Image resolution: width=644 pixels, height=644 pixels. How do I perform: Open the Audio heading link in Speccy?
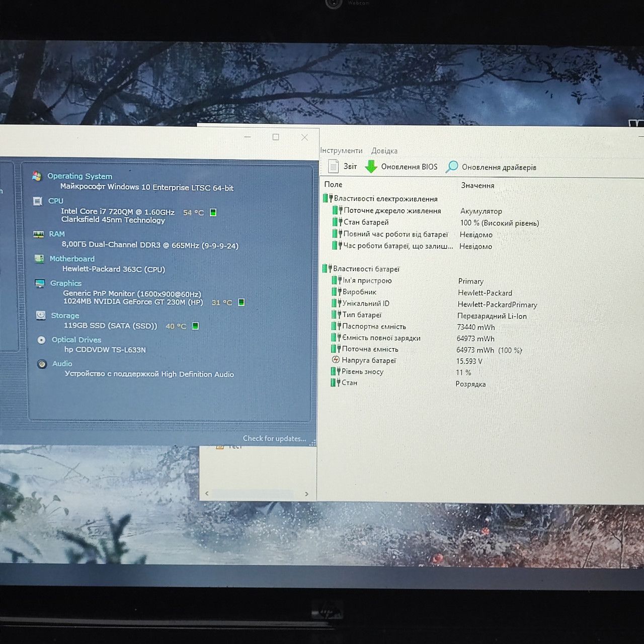coord(62,364)
